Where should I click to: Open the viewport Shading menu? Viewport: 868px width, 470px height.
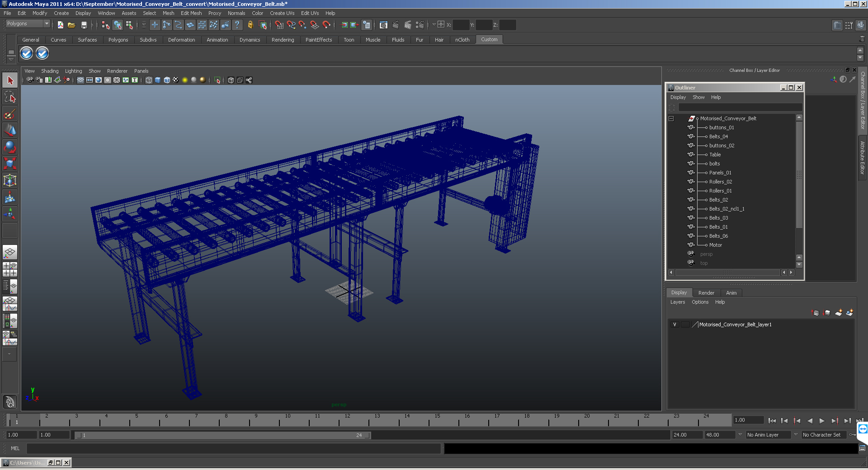pos(50,71)
